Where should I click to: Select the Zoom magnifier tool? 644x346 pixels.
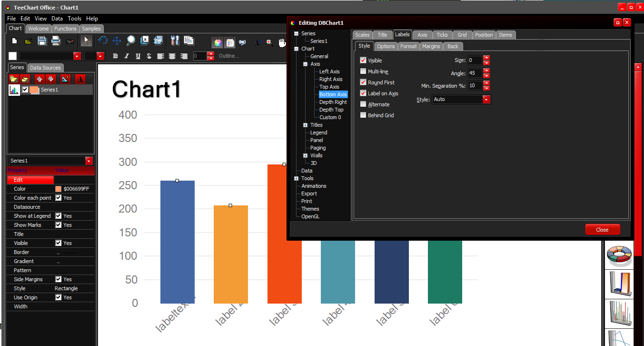[x=130, y=41]
